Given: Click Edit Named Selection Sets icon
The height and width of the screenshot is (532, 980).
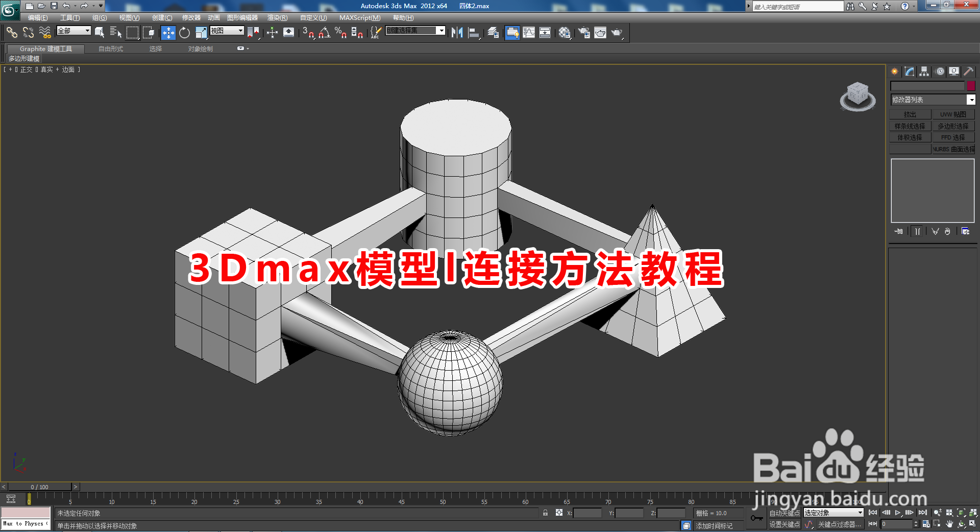Looking at the screenshot, I should (x=376, y=33).
